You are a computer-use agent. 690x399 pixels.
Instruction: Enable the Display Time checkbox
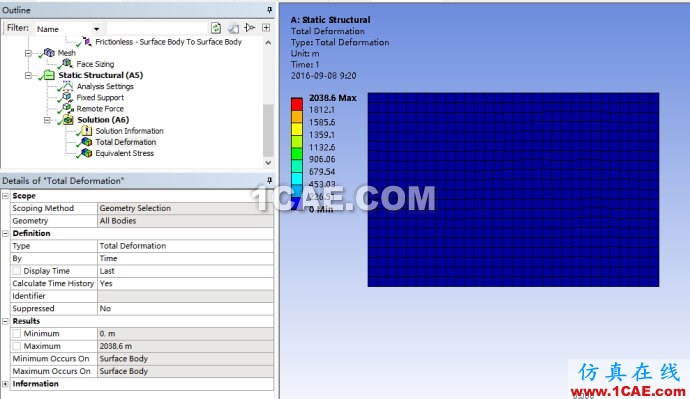[17, 271]
